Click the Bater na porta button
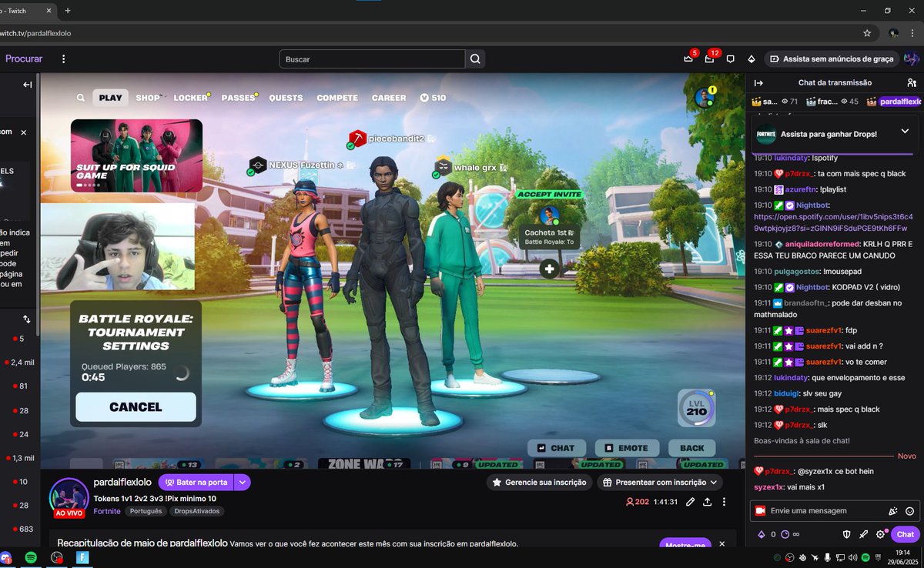The image size is (924, 568). [x=196, y=483]
